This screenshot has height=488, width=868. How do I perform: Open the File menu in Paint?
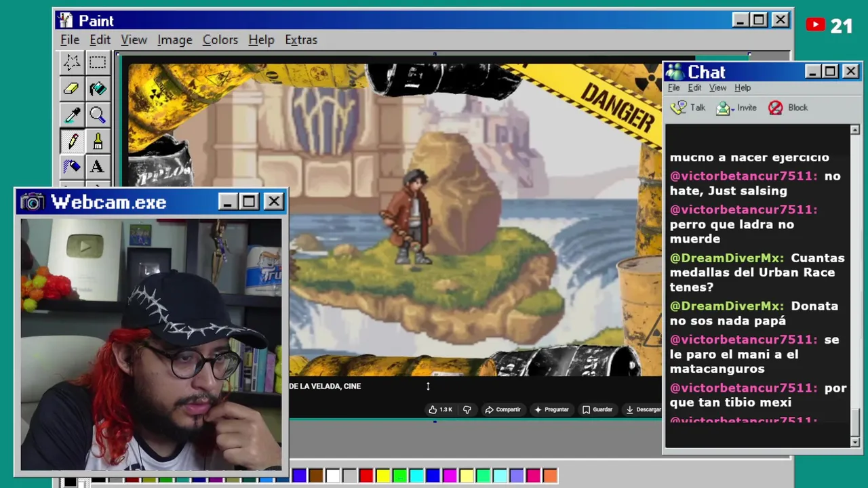(70, 40)
